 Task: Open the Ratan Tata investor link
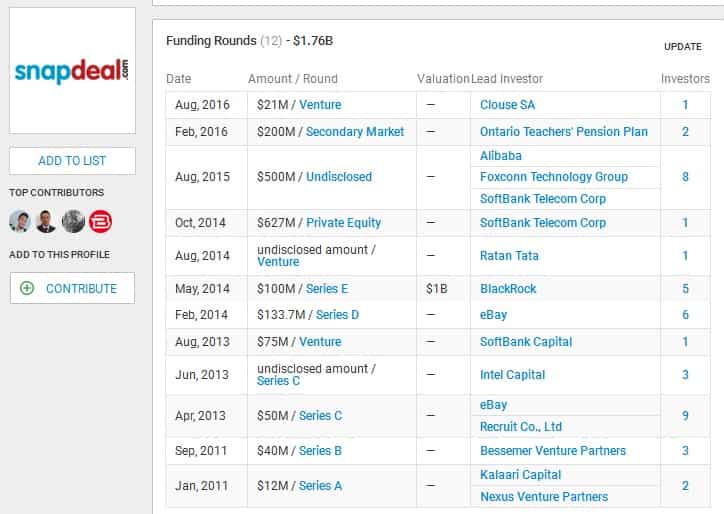point(509,256)
